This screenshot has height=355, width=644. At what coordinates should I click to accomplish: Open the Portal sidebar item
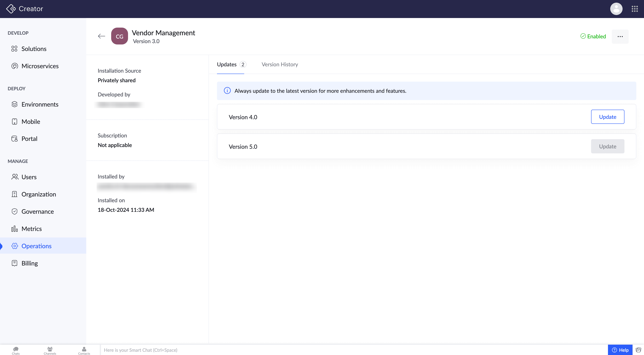[x=29, y=139]
